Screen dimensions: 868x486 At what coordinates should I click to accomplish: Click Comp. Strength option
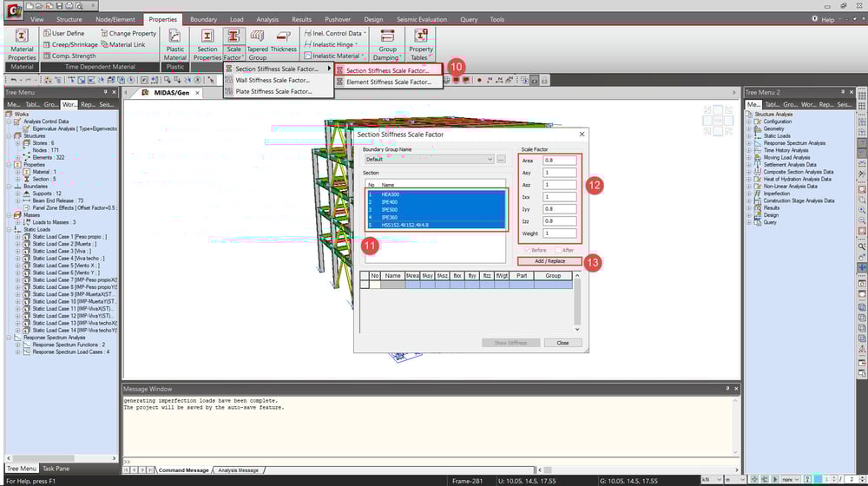tap(69, 56)
